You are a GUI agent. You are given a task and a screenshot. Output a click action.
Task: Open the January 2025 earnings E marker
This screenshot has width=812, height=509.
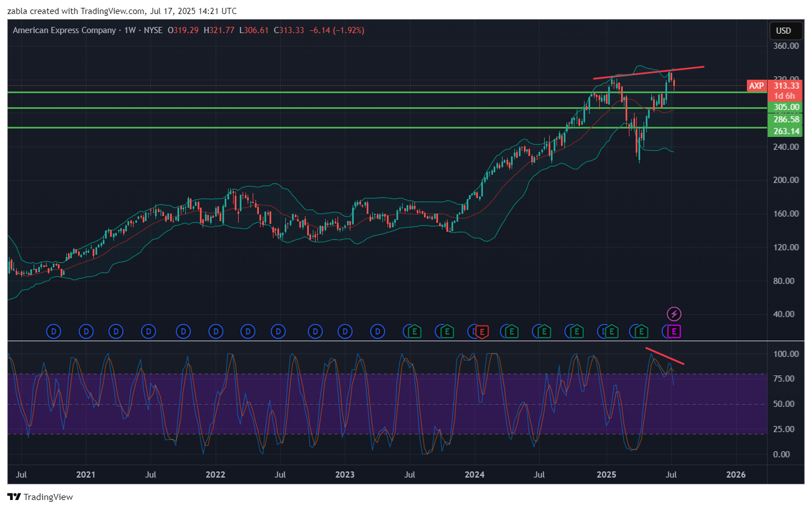coord(611,332)
